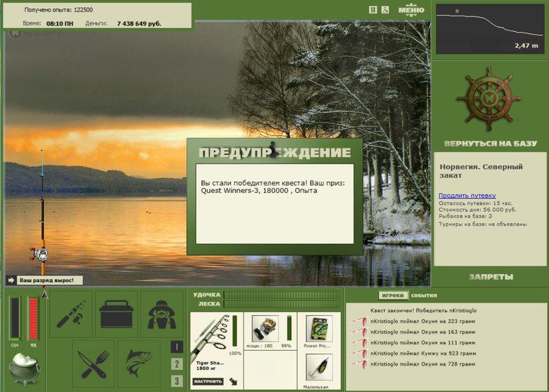Viewport: 549px width, 392px height.
Task: Select rod slot number 1
Action: point(177,347)
